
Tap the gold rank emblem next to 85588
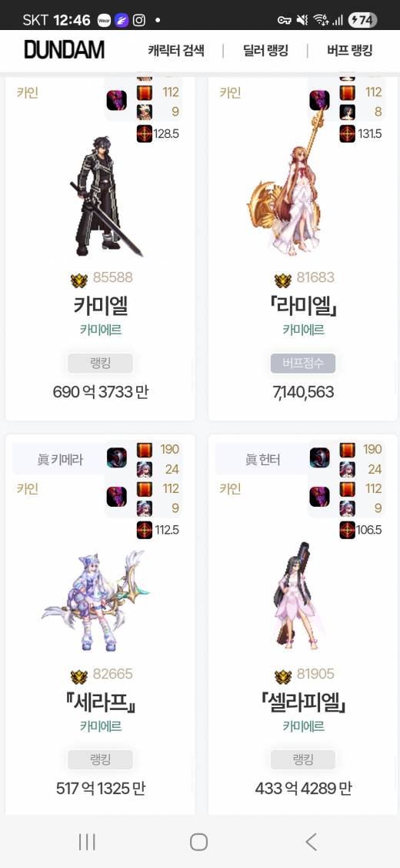click(79, 280)
